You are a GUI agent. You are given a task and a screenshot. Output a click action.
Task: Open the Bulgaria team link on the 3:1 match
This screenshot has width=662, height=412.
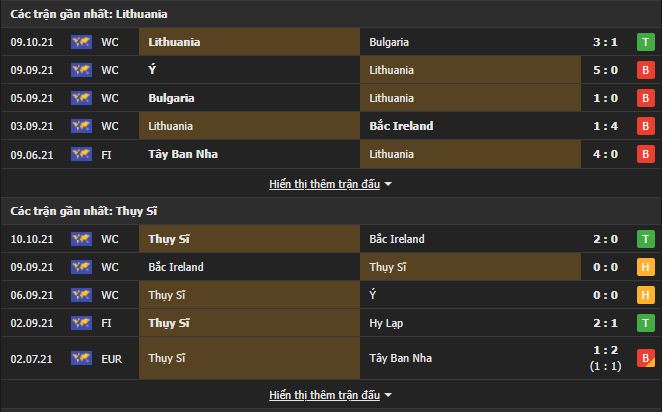[x=389, y=43]
